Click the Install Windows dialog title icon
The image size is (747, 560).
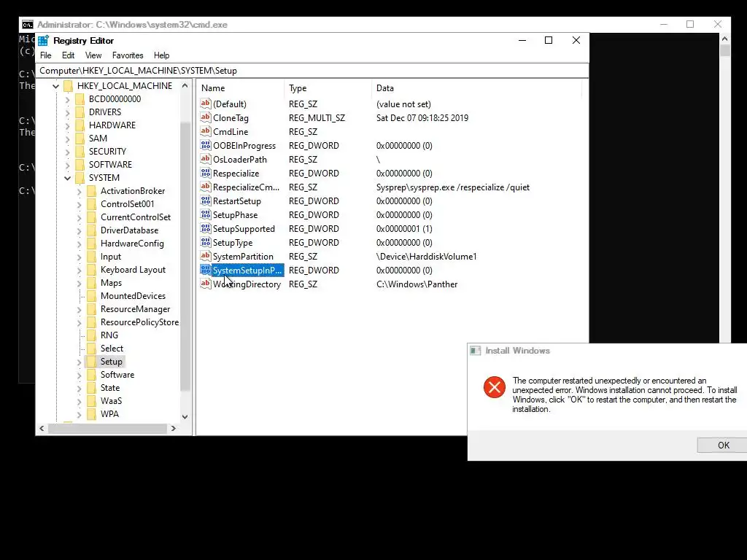(x=476, y=351)
